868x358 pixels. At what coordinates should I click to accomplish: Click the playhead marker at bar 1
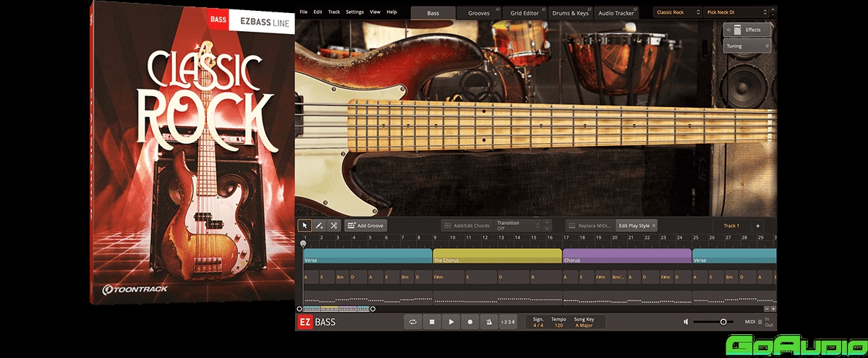[303, 244]
